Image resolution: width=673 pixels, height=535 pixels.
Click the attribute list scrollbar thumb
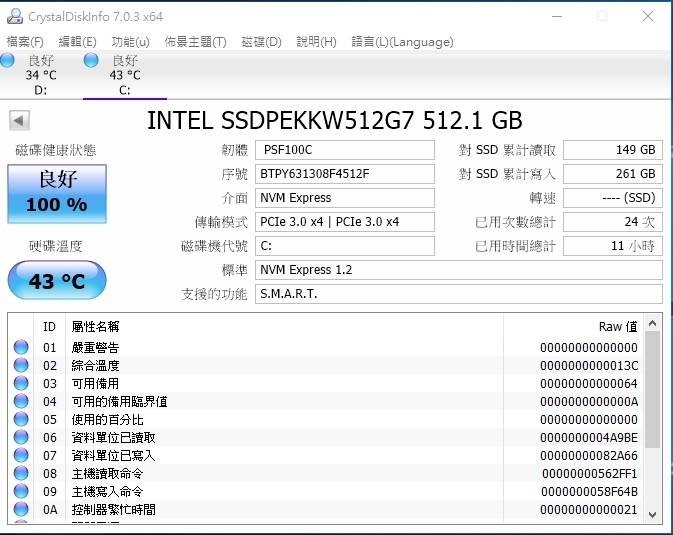pyautogui.click(x=653, y=390)
